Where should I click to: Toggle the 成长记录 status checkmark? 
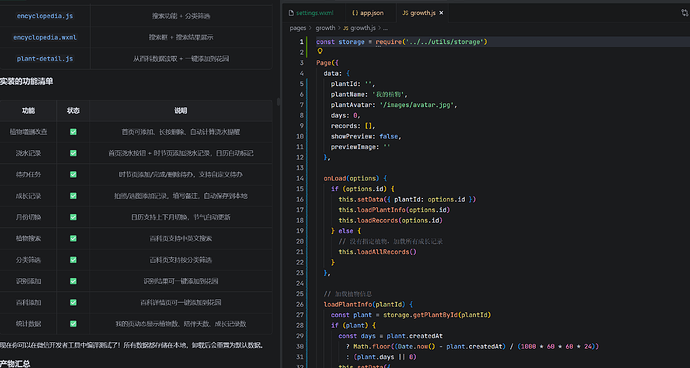(x=73, y=196)
